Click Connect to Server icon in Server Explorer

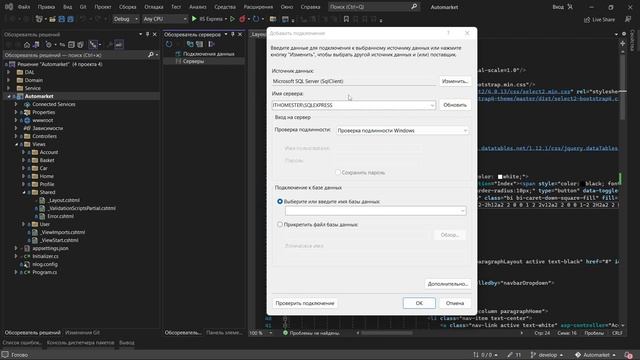(199, 44)
